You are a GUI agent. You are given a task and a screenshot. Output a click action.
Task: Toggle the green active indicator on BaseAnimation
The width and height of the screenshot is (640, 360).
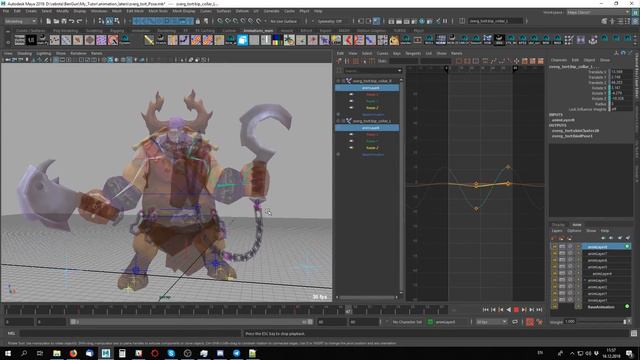[627, 307]
